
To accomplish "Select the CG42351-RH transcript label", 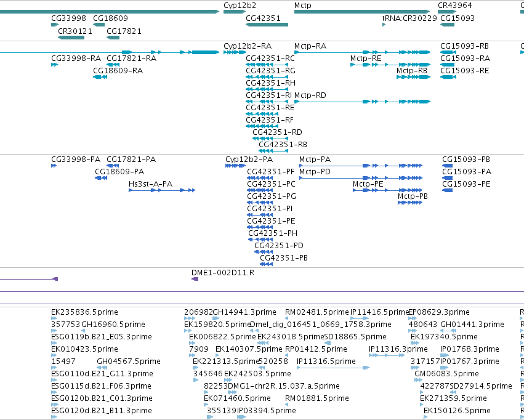I will 271,83.
